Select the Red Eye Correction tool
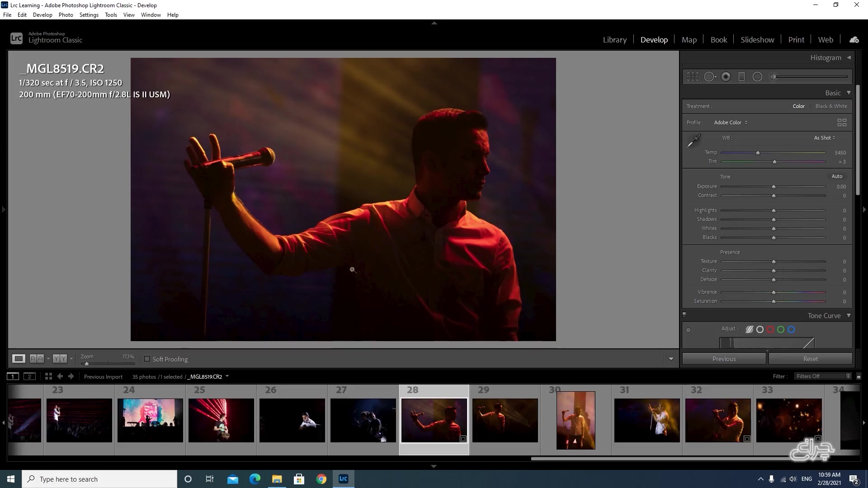Image resolution: width=868 pixels, height=488 pixels. [x=726, y=77]
